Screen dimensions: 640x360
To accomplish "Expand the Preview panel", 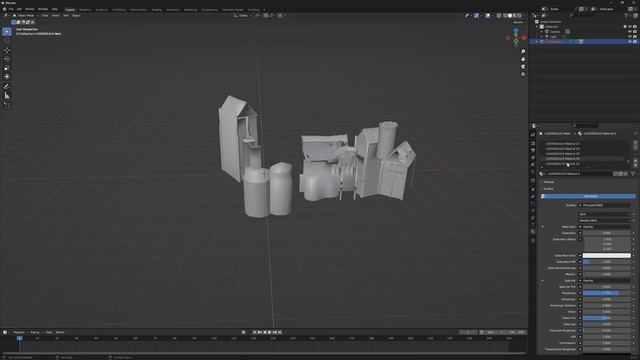I will [548, 182].
